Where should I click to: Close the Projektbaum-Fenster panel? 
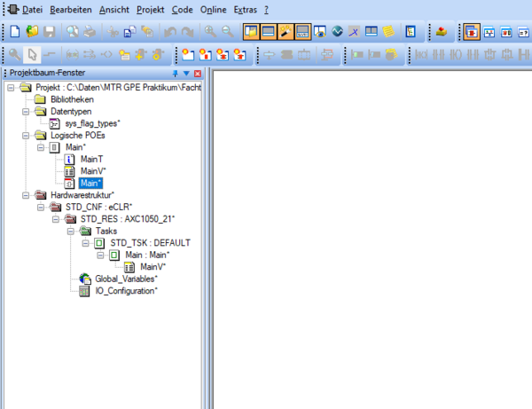[x=197, y=74]
